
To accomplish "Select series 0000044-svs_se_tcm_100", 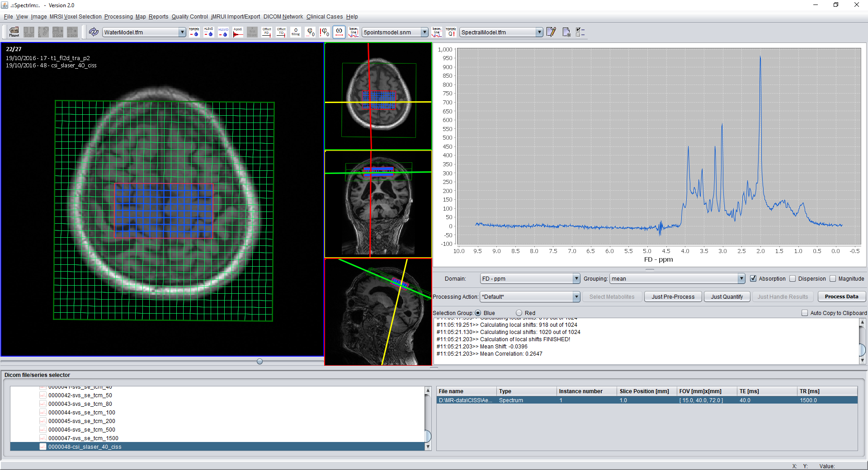I will tap(81, 412).
